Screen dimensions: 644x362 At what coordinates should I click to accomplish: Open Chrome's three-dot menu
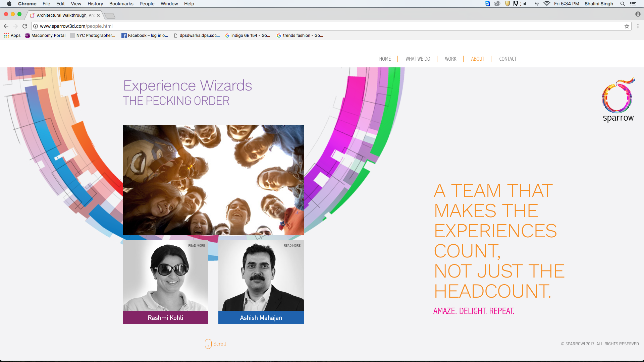(638, 26)
